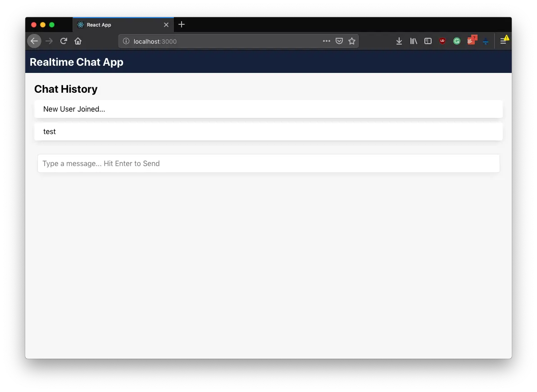Click the Realtime Chat App header title

(77, 62)
